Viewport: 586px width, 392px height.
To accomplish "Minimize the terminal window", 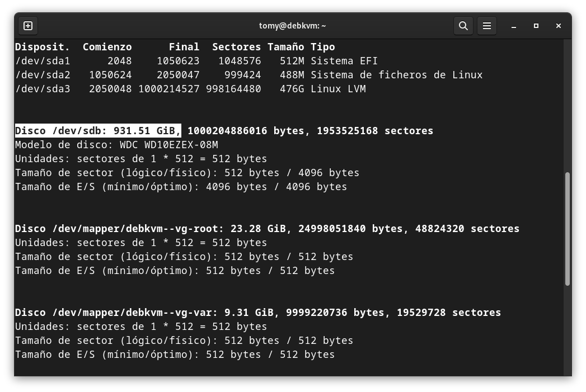I will (514, 26).
